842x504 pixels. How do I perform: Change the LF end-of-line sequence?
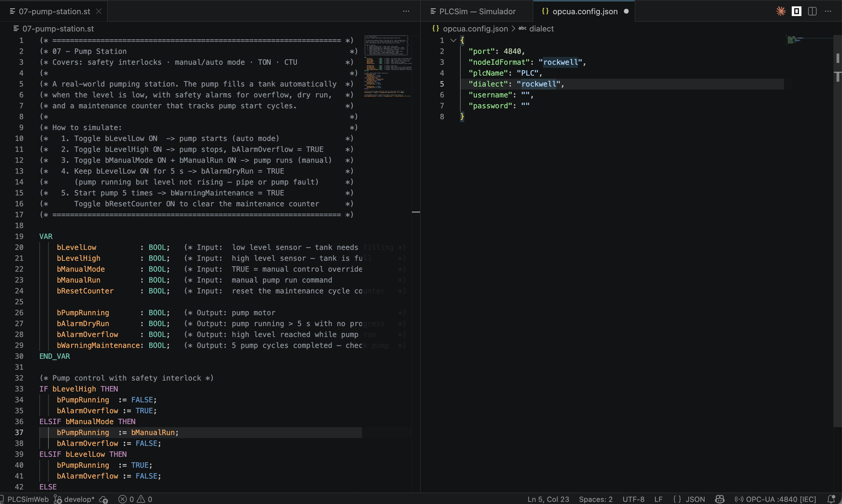[658, 499]
